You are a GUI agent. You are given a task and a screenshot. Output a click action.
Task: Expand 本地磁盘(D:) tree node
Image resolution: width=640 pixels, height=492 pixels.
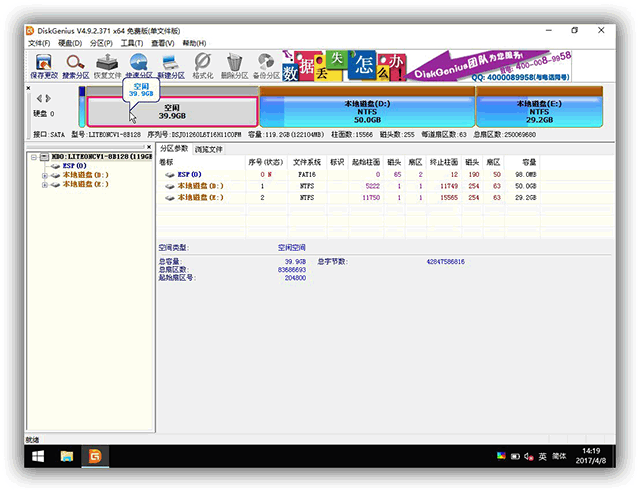(44, 175)
